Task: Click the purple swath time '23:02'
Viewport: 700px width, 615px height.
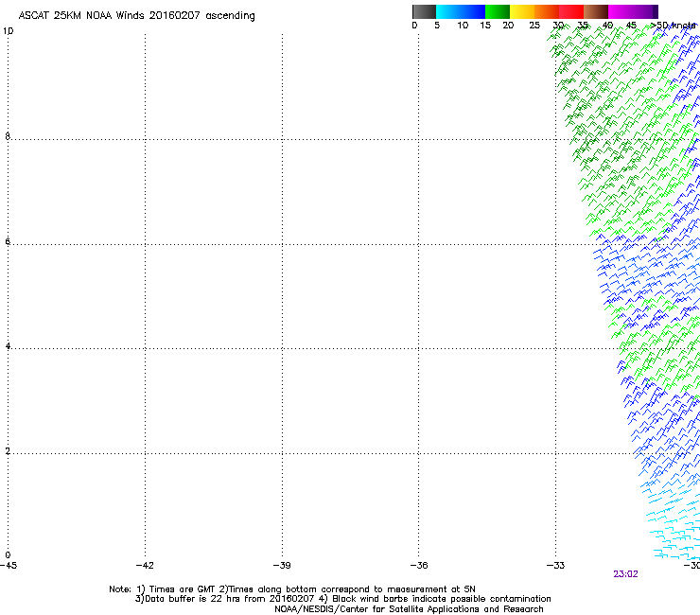Action: pos(625,574)
